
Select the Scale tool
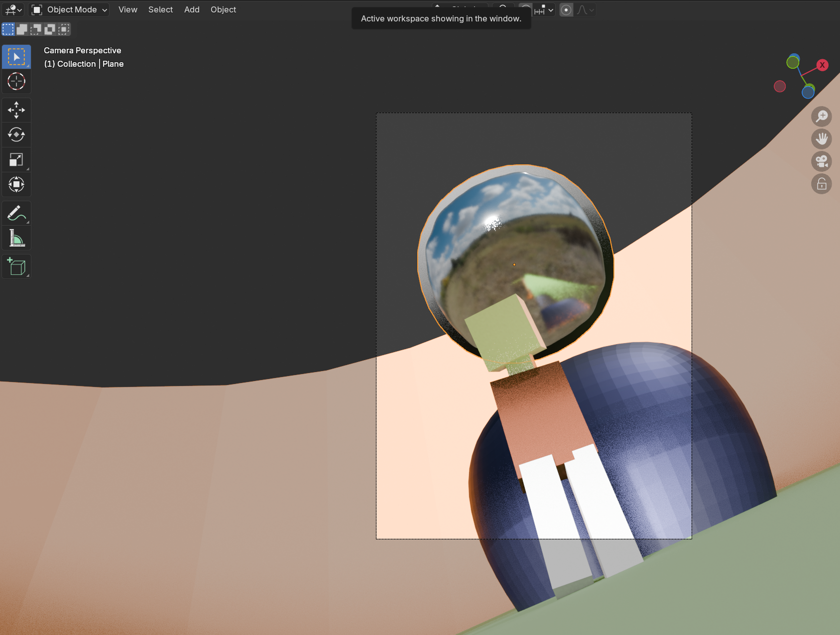pyautogui.click(x=16, y=159)
